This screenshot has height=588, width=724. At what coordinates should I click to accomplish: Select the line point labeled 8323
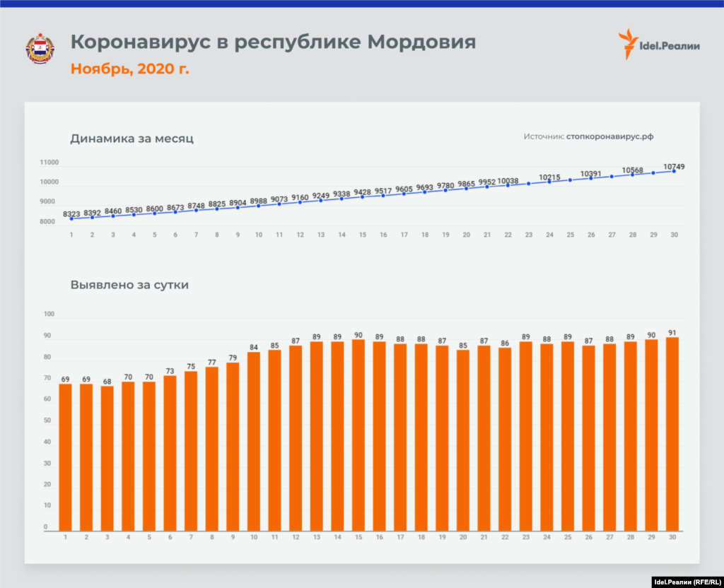[71, 219]
